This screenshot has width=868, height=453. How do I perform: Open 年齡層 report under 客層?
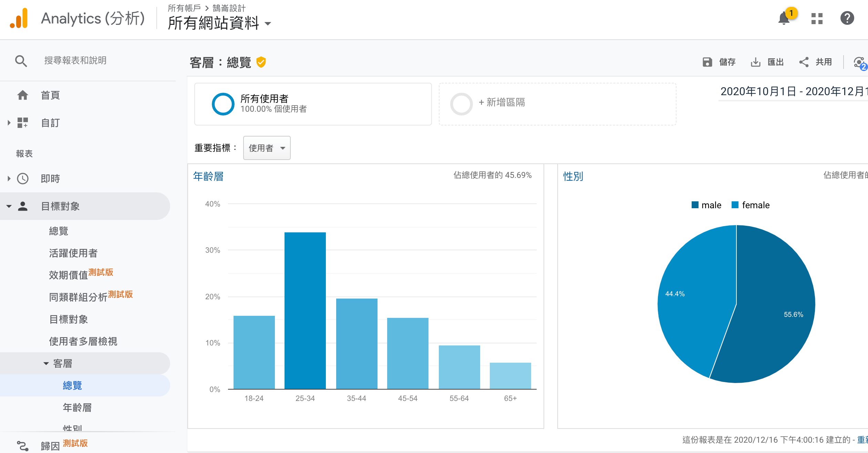click(x=77, y=407)
